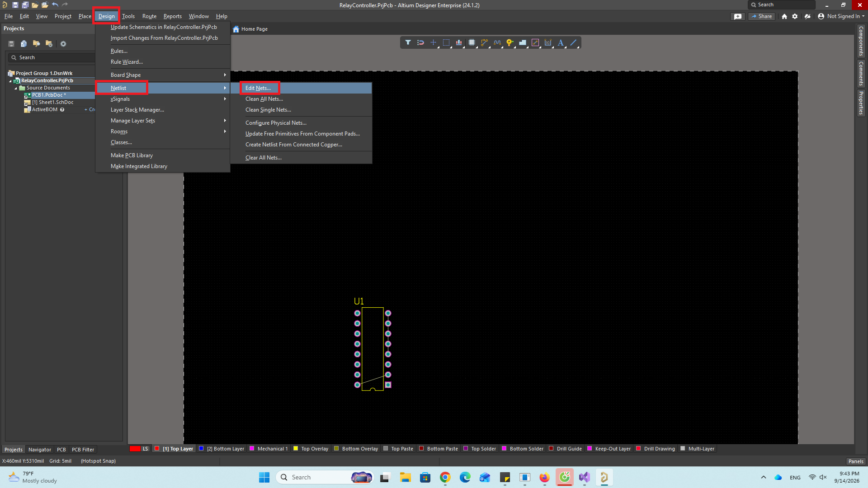
Task: Select the Move objects cross tool
Action: (x=433, y=42)
